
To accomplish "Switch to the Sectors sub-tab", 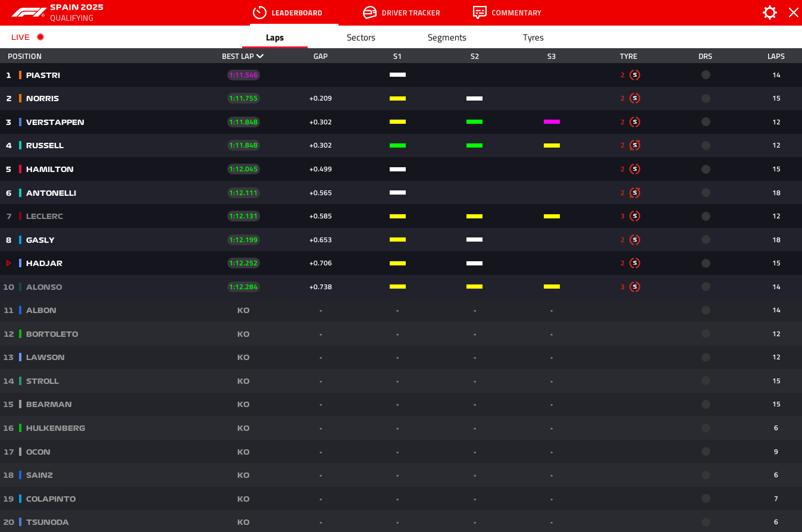I will click(x=361, y=37).
